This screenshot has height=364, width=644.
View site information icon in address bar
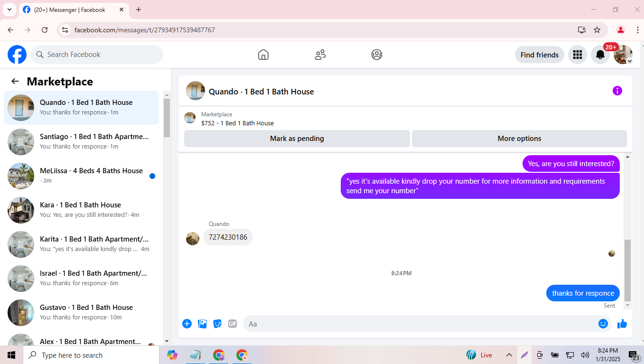(x=65, y=30)
